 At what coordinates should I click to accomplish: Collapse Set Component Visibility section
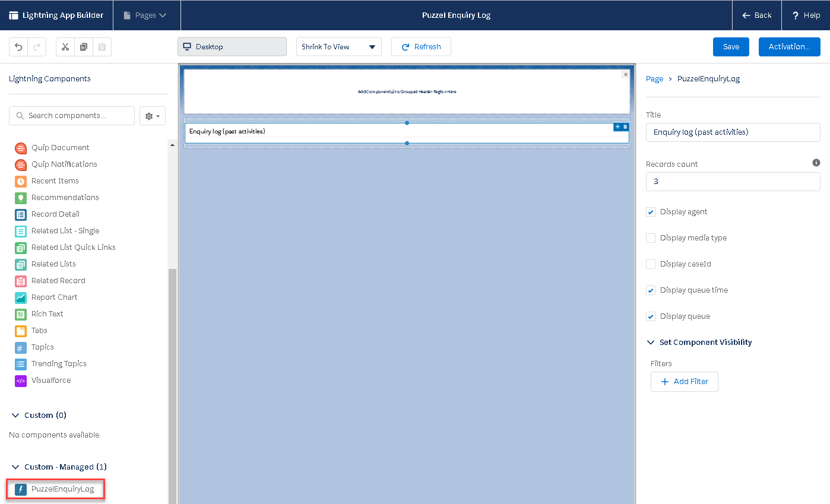click(651, 343)
